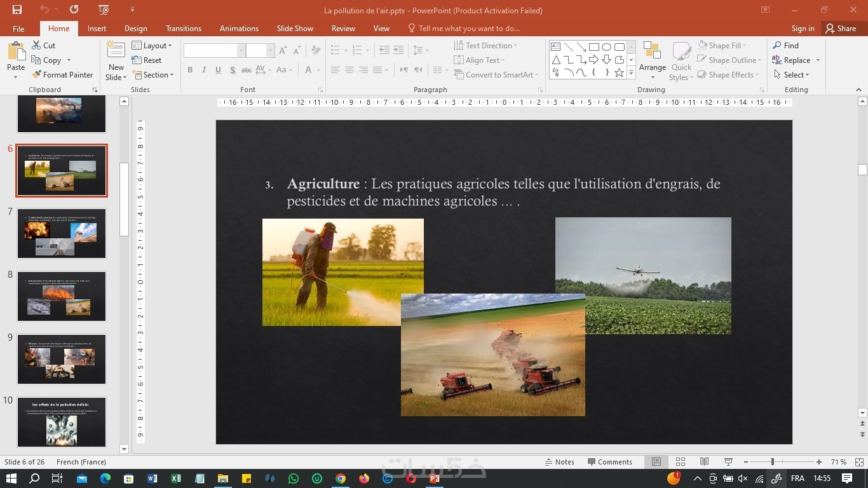Screen dimensions: 868x488
Task: Switch to the Slide Show tab
Action: [x=295, y=29]
